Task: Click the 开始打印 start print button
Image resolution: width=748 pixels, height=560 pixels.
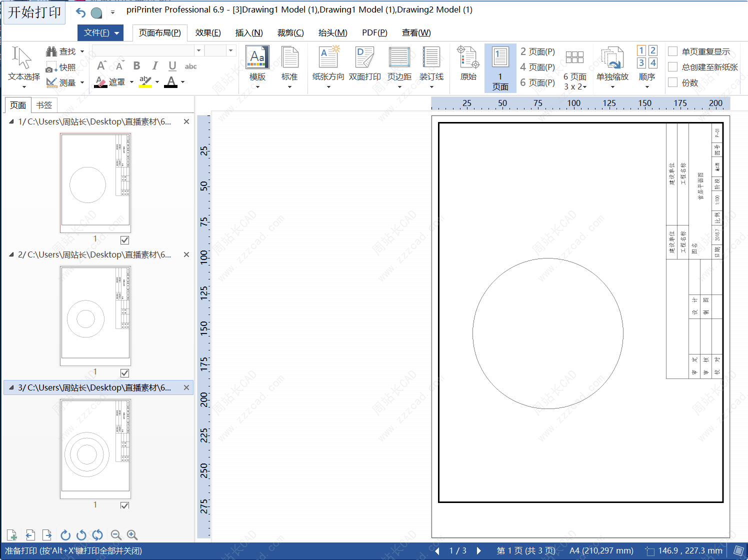Action: coord(34,12)
